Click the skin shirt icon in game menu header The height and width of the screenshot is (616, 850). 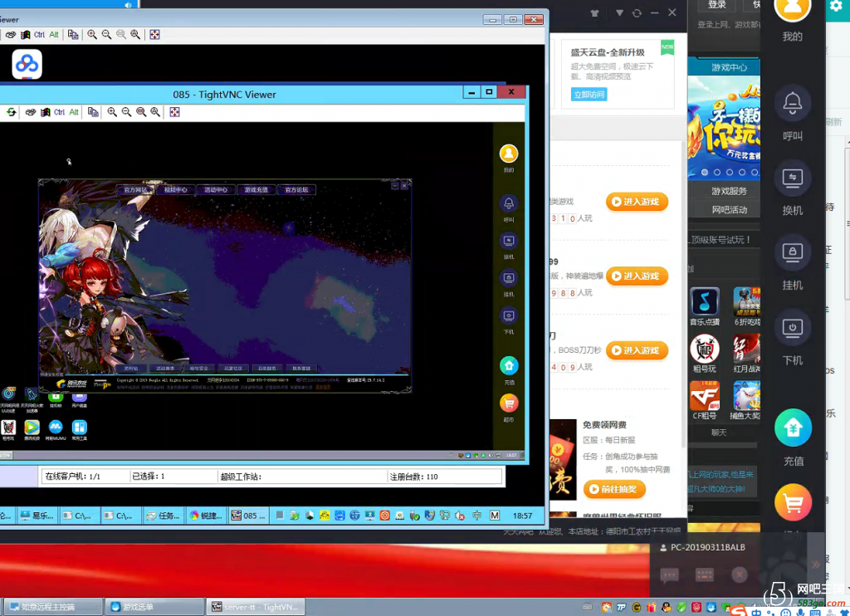point(594,13)
